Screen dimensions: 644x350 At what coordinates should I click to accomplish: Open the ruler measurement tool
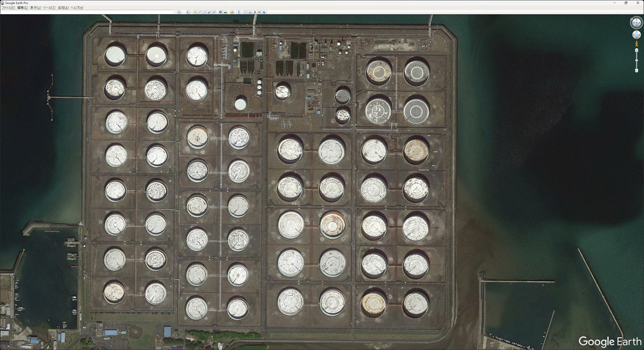[x=240, y=12]
